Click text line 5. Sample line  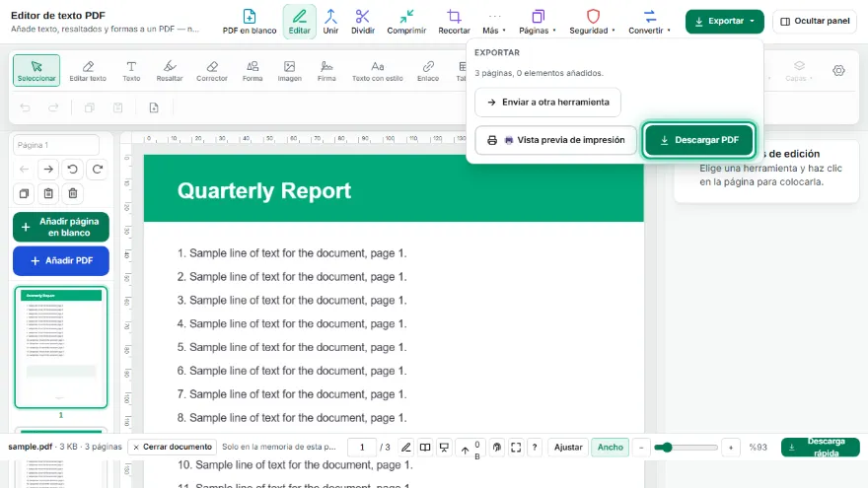point(292,347)
